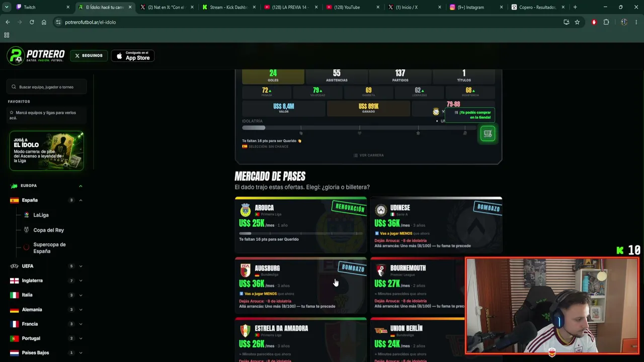The image size is (644, 362).
Task: Click the "US$ 8,4M" valor stat
Action: (283, 108)
